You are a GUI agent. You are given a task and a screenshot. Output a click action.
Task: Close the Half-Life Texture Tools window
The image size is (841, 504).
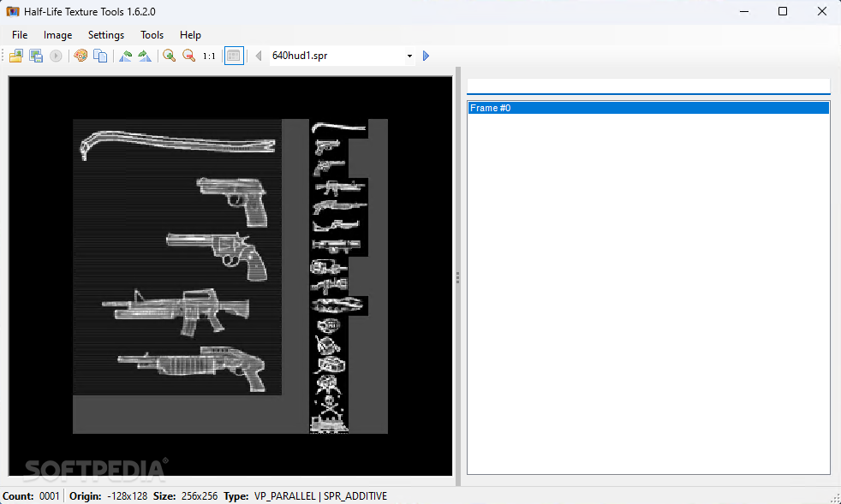click(x=821, y=11)
